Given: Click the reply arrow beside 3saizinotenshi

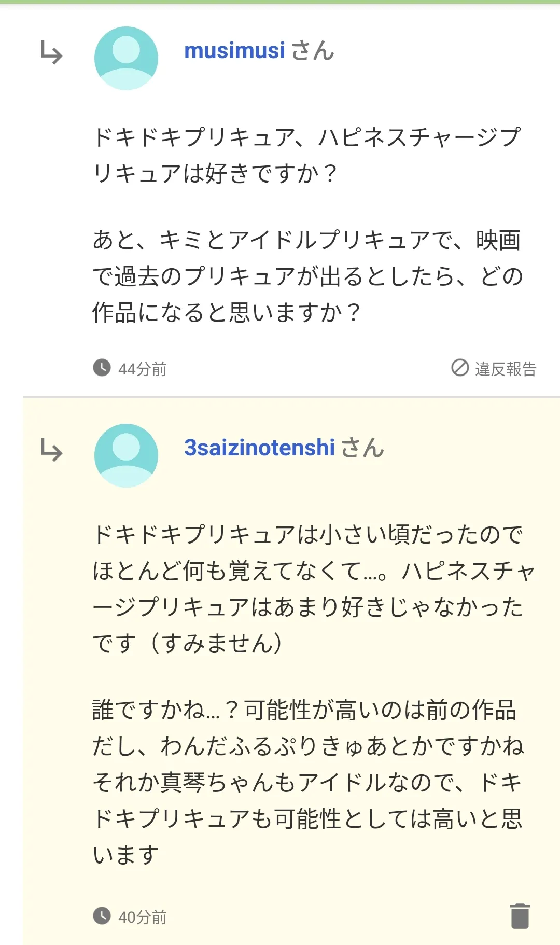Looking at the screenshot, I should tap(51, 450).
